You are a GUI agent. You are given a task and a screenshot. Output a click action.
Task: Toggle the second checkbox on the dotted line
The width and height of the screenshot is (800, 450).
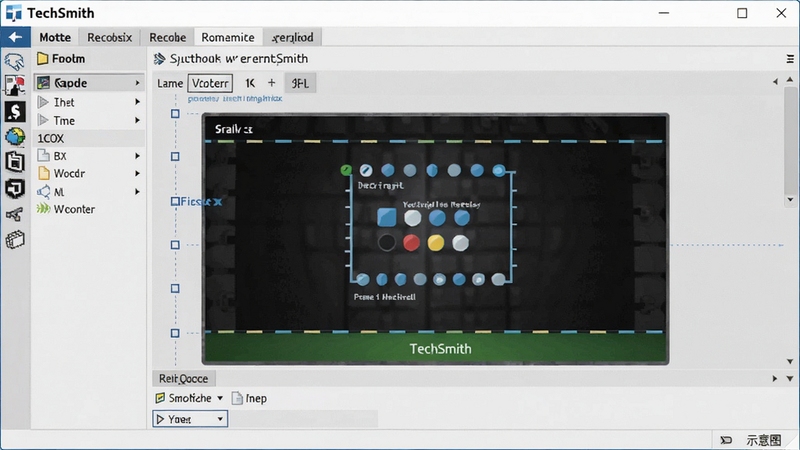tap(175, 156)
